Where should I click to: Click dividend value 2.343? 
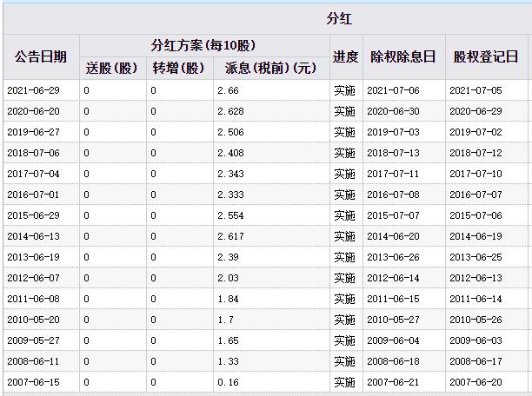pos(230,174)
